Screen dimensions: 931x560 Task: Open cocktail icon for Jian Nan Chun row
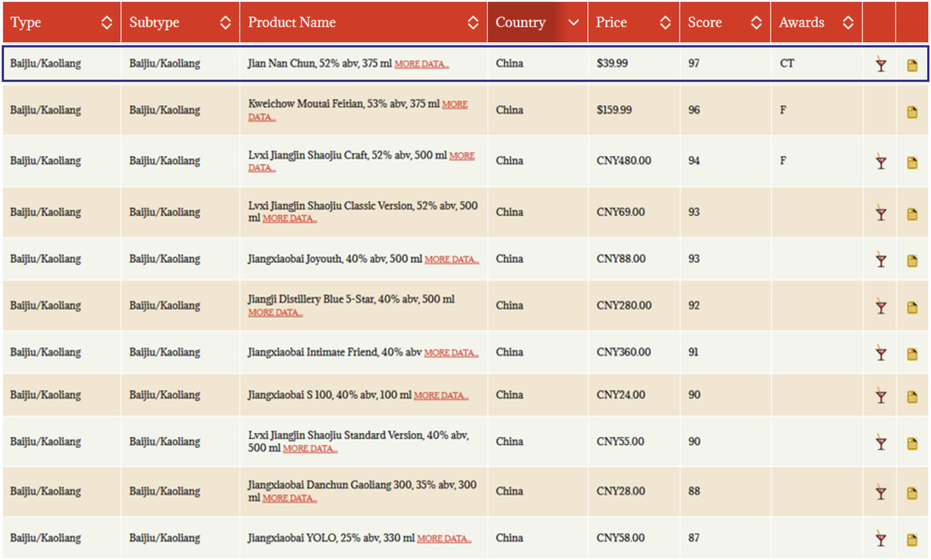click(880, 64)
